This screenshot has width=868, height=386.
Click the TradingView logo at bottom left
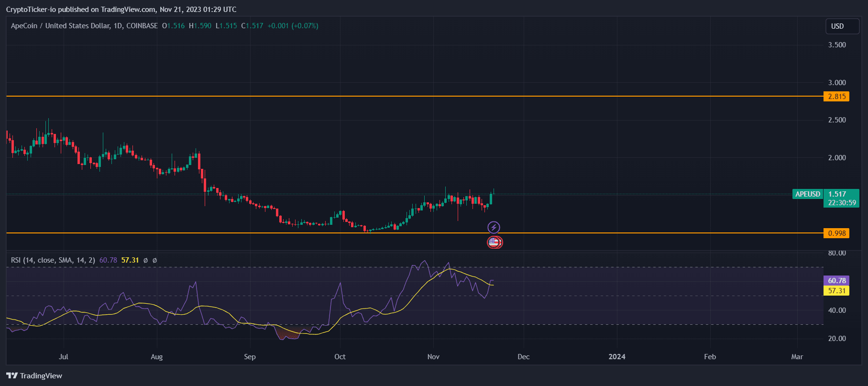pos(34,375)
